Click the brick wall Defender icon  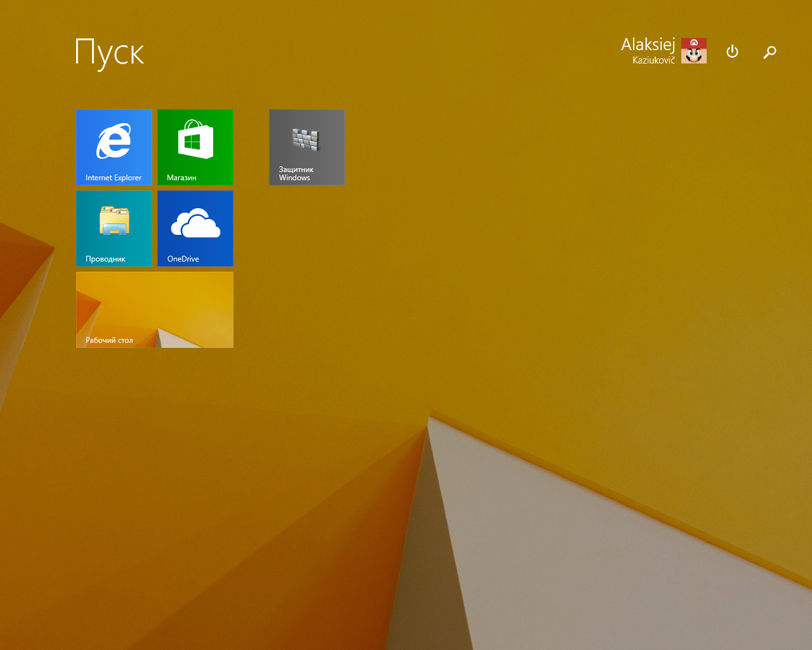coord(306,139)
